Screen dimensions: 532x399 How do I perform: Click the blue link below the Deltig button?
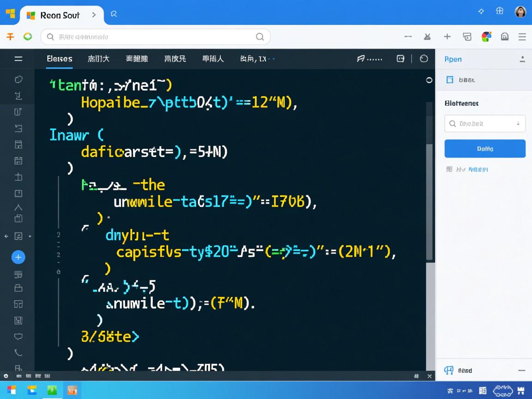tap(478, 169)
